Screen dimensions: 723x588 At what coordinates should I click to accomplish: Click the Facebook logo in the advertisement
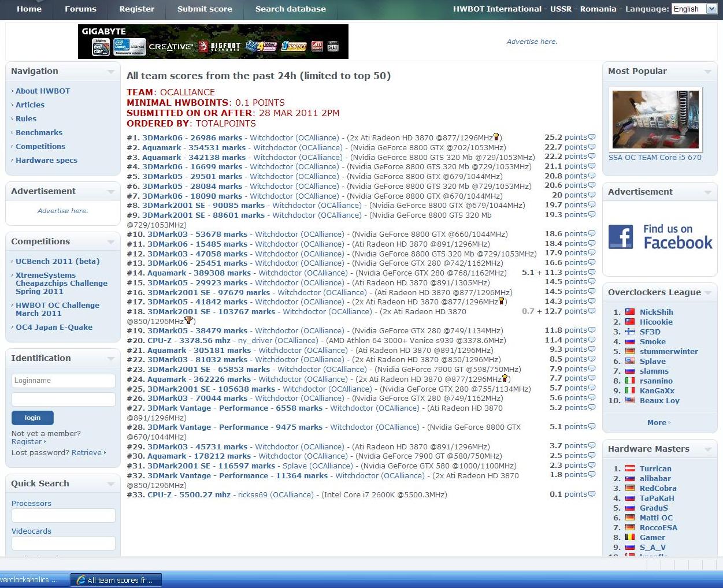[x=621, y=237]
